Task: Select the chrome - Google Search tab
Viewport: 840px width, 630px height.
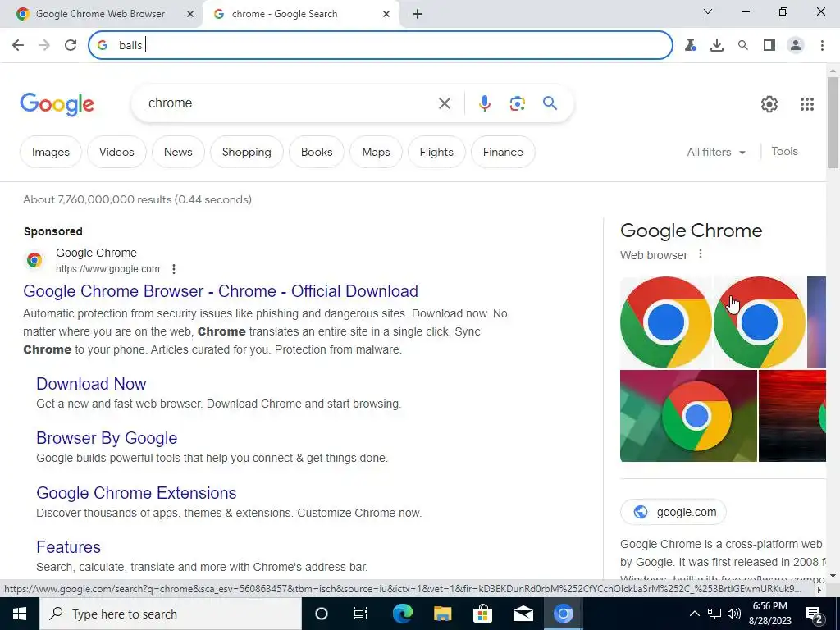Action: tap(285, 14)
